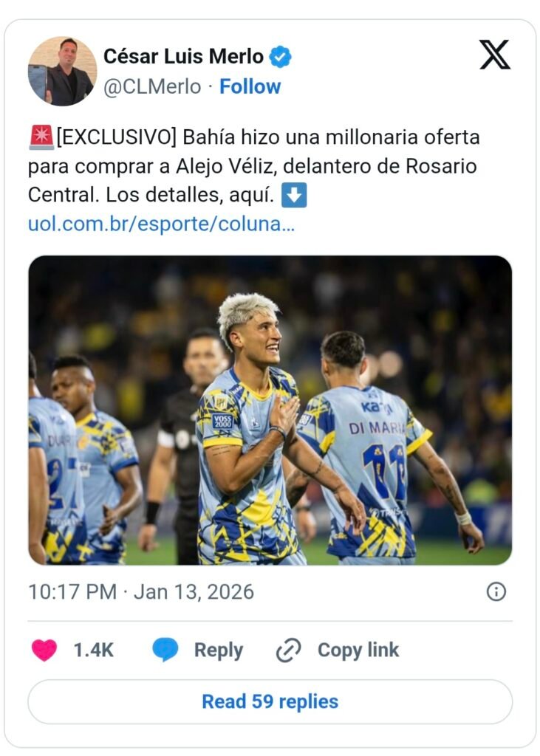Click the X logo icon

click(494, 55)
